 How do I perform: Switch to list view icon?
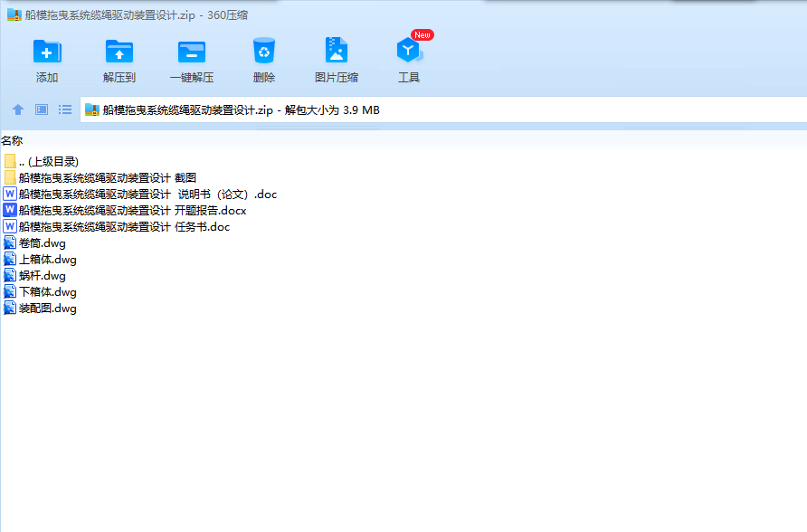click(65, 109)
